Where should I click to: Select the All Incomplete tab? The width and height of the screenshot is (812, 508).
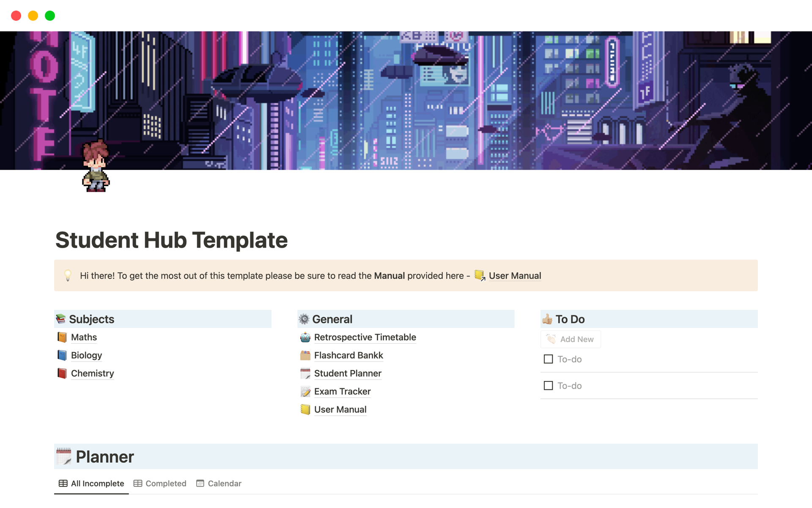tap(91, 483)
